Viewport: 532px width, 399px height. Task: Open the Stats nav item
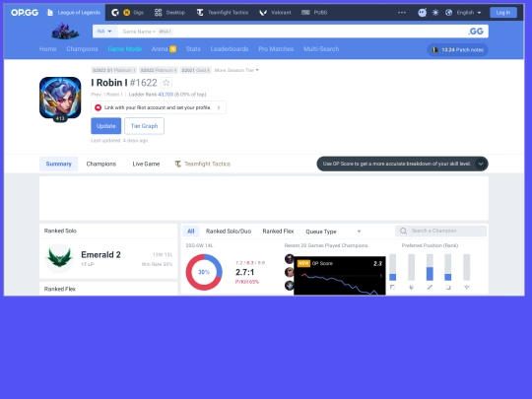[x=193, y=49]
